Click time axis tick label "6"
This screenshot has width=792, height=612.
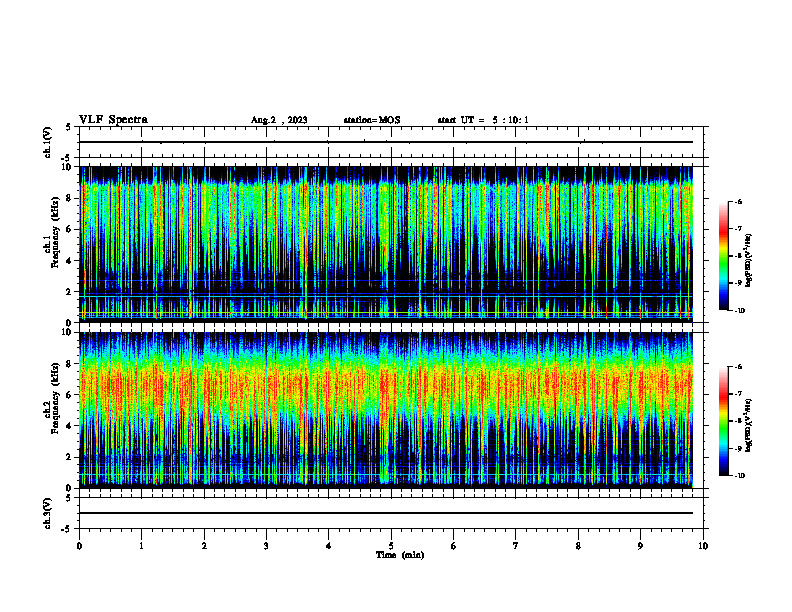[453, 545]
